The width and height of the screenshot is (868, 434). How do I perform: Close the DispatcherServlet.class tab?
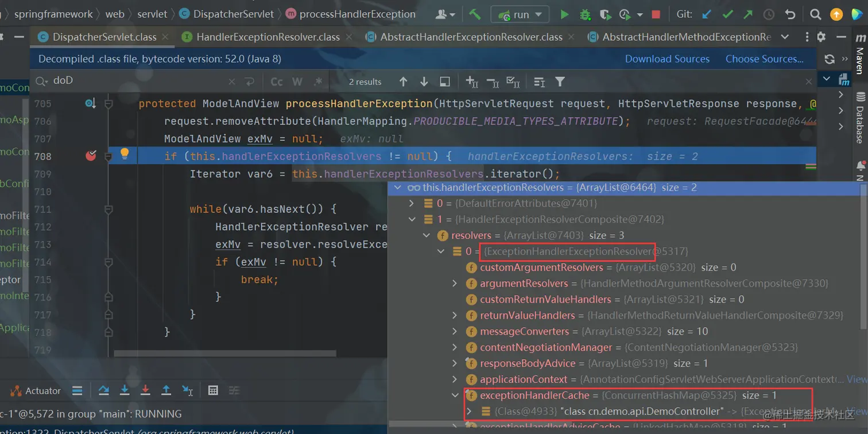click(165, 37)
